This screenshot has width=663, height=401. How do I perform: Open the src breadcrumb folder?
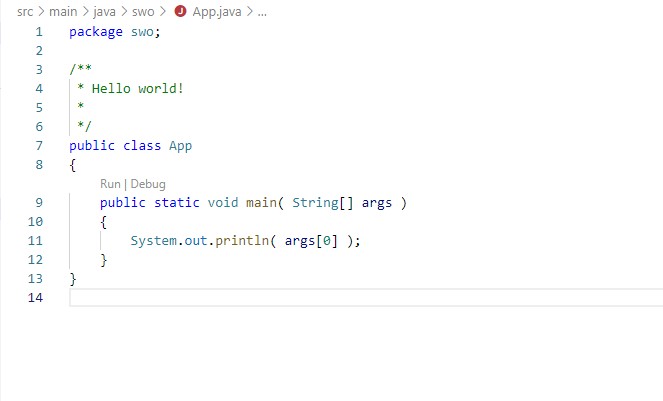[25, 12]
